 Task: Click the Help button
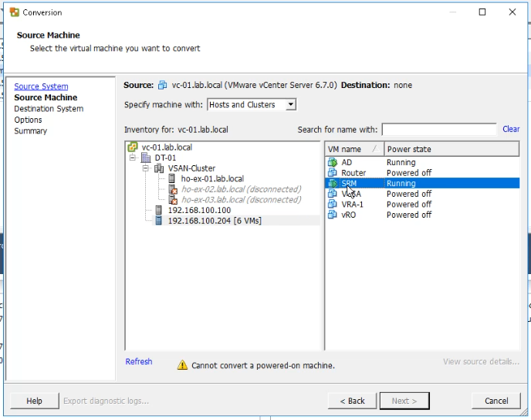pyautogui.click(x=34, y=401)
